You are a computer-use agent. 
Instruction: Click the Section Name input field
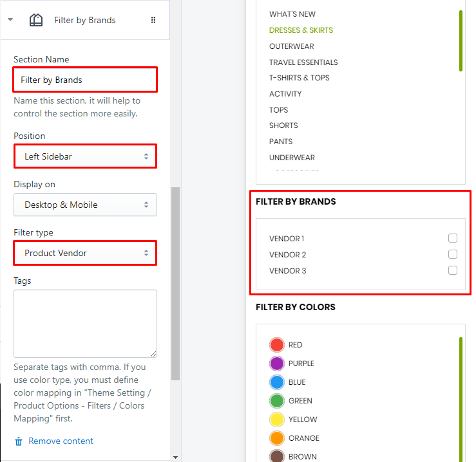click(85, 80)
